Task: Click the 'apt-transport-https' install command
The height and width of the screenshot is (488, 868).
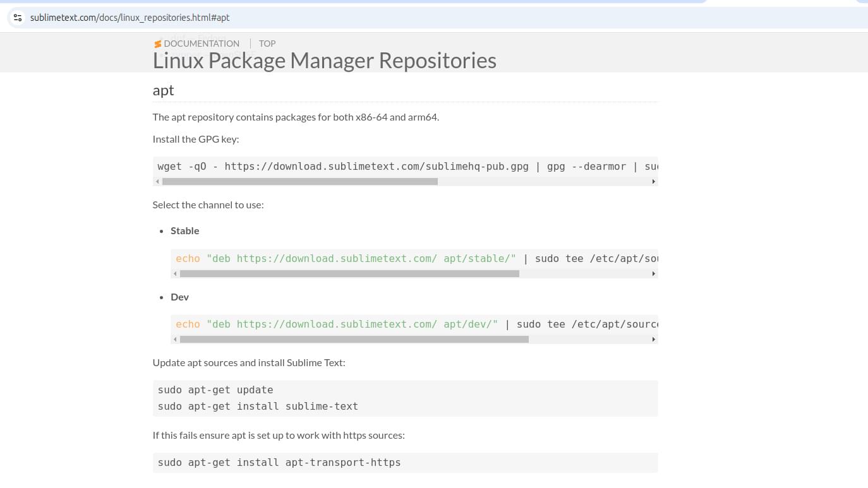Action: 279,463
